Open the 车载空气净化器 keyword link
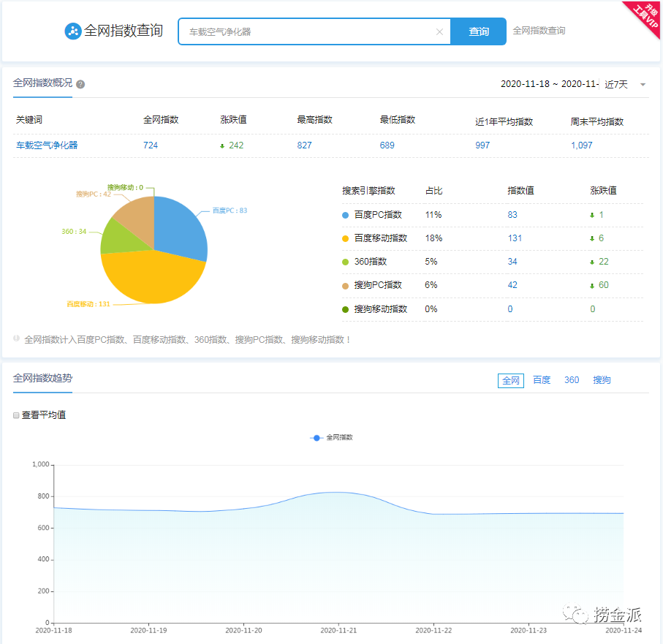 coord(47,145)
